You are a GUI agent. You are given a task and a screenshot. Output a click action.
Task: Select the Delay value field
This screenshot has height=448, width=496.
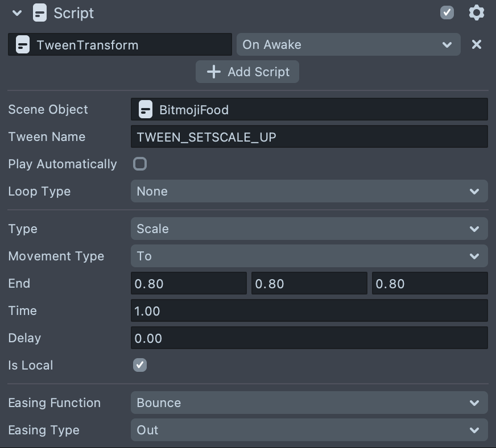(309, 338)
